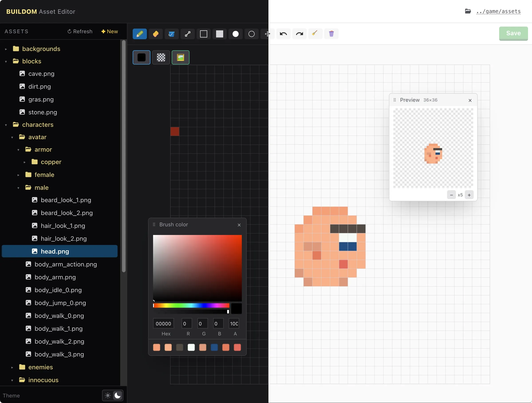Click the folder icon next to assets path
This screenshot has height=403, width=532.
click(x=468, y=11)
